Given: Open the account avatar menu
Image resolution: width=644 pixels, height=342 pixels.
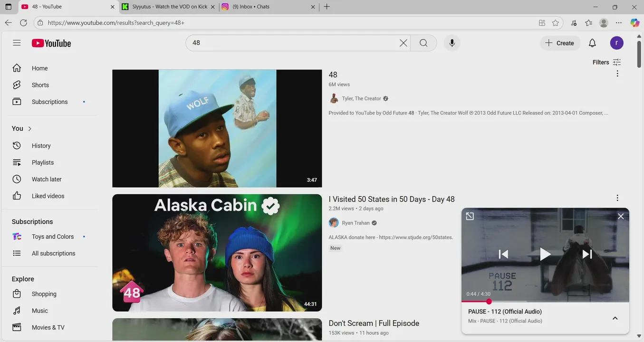Looking at the screenshot, I should (x=616, y=43).
